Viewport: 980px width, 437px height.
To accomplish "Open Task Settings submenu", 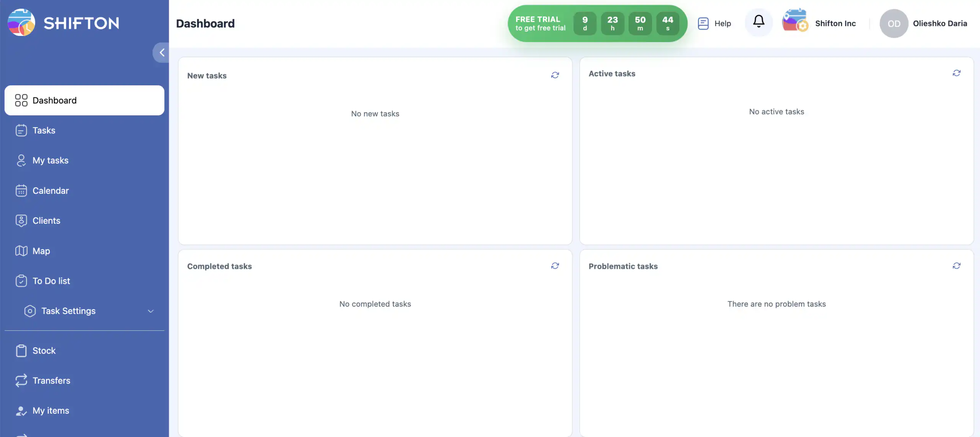I will click(x=69, y=311).
